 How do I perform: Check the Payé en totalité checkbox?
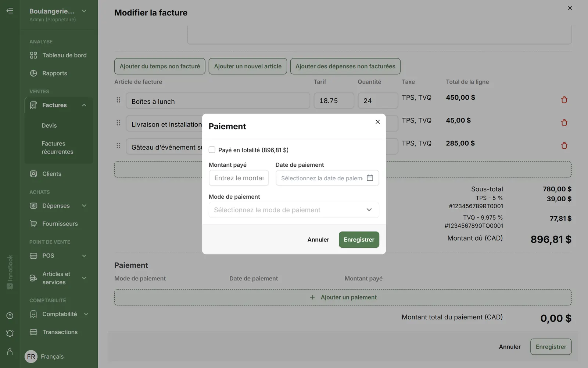[212, 150]
